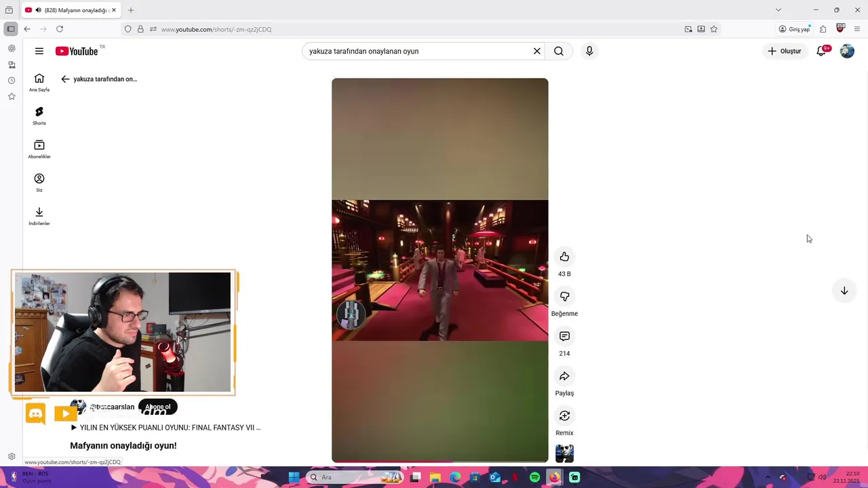The width and height of the screenshot is (868, 488).
Task: Go back in browser history
Action: [27, 29]
